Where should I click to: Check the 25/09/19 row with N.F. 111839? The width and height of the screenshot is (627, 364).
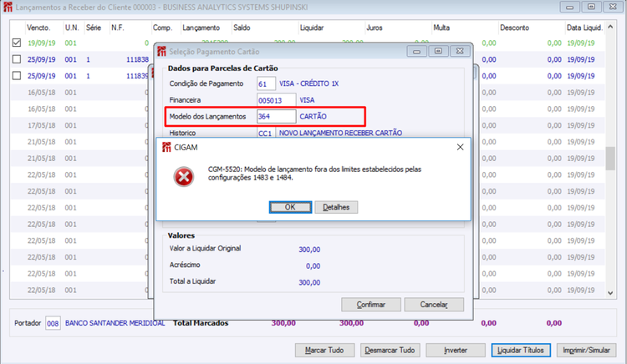click(17, 76)
